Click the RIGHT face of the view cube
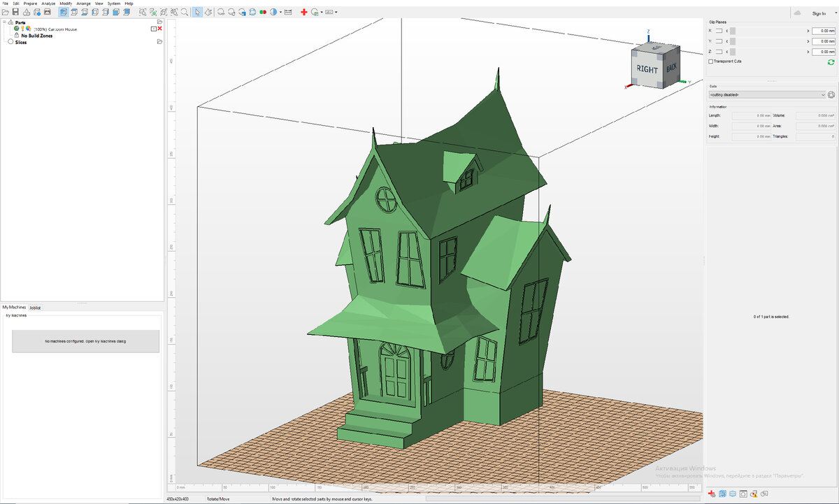Screen dimensions: 839x504 click(647, 69)
